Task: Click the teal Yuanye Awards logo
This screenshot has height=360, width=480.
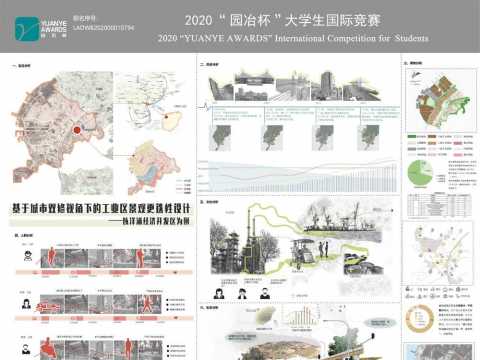Action: tap(27, 29)
